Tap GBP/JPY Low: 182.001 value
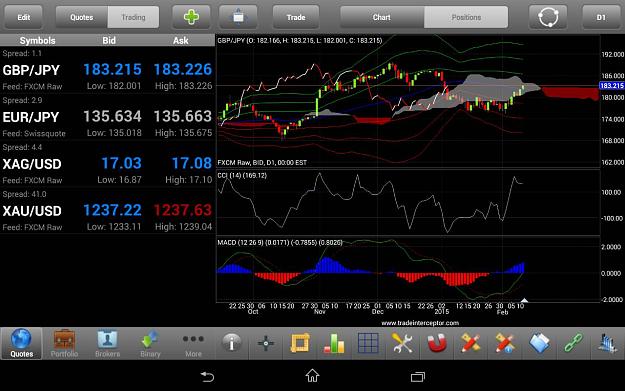Viewport: 625px width, 391px height. click(114, 86)
